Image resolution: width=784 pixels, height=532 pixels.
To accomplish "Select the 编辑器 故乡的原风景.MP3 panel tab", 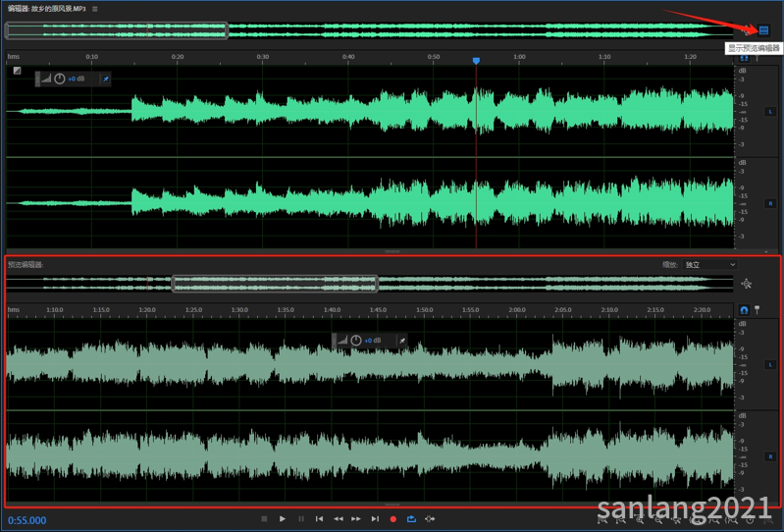I will coord(47,9).
